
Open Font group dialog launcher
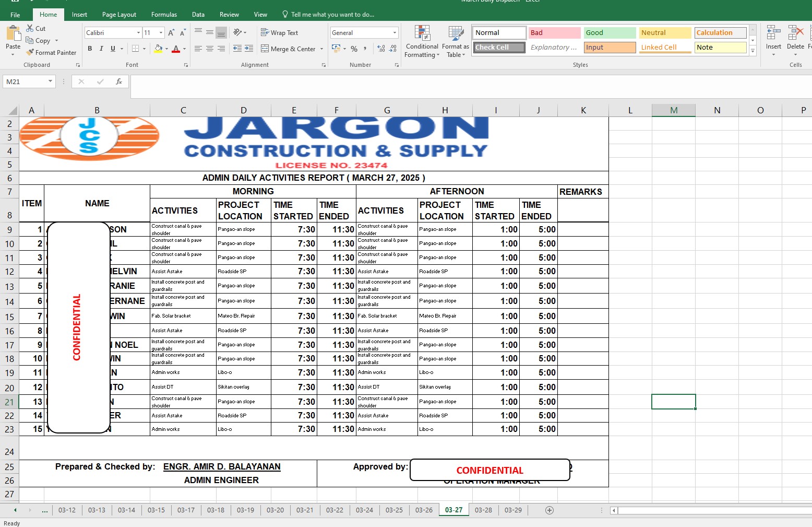point(186,65)
